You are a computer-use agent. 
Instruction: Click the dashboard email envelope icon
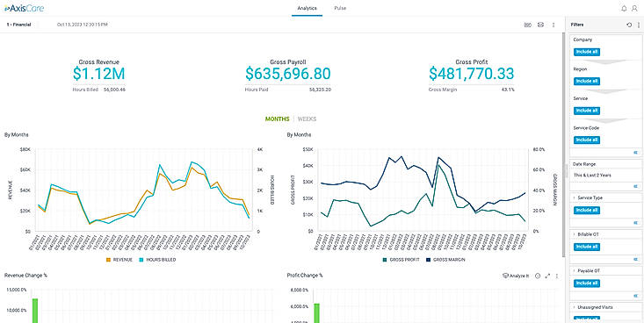click(x=540, y=25)
